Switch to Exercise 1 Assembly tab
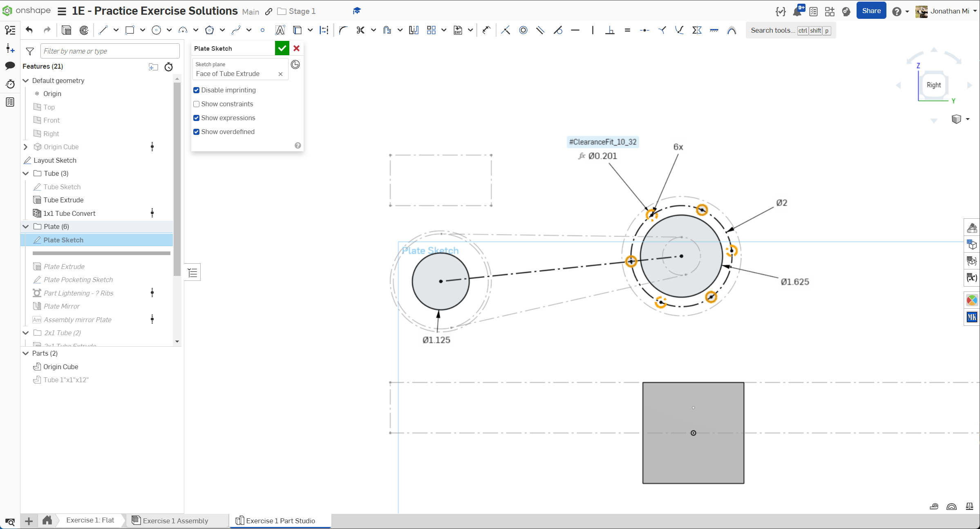The width and height of the screenshot is (980, 529). [175, 520]
